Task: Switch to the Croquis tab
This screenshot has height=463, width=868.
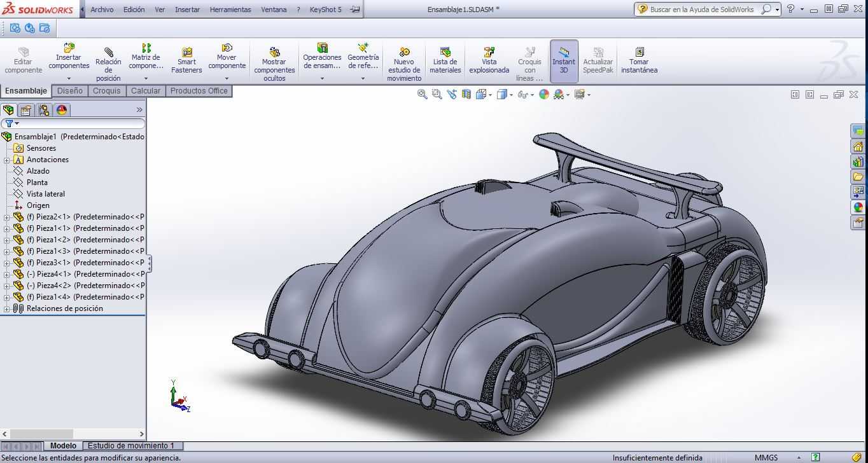Action: [106, 91]
